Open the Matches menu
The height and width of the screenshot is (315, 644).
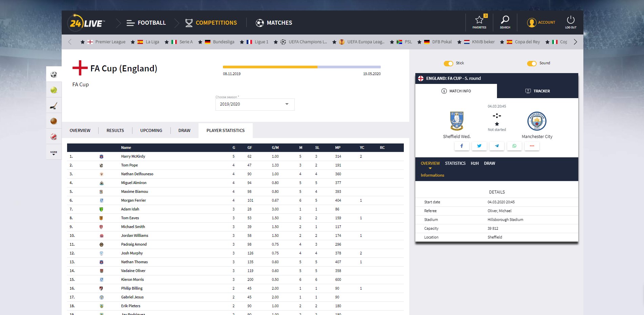pos(279,23)
